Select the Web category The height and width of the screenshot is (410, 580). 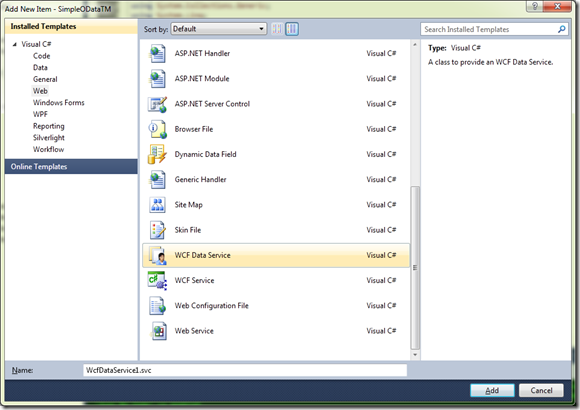[40, 91]
